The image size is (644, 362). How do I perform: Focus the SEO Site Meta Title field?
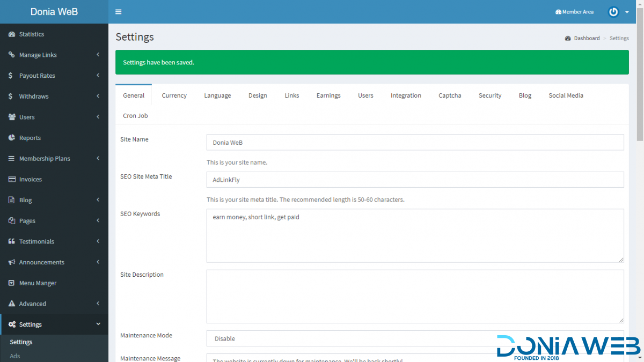click(x=415, y=180)
